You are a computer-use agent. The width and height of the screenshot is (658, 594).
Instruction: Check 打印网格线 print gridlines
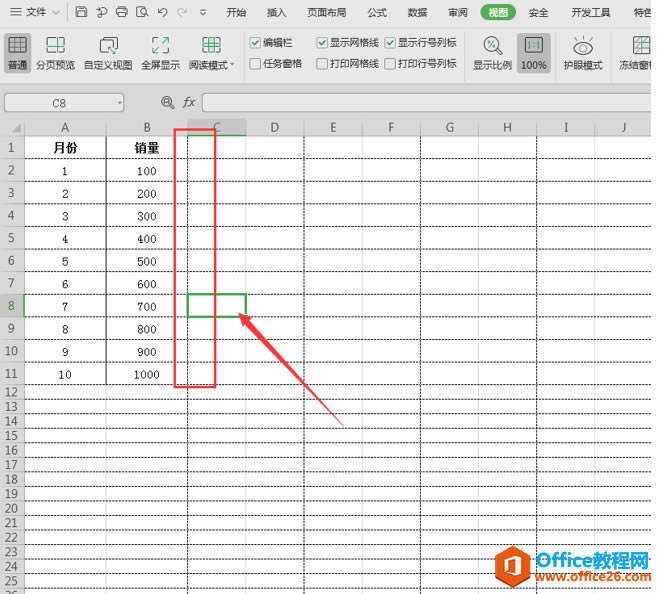click(x=322, y=64)
